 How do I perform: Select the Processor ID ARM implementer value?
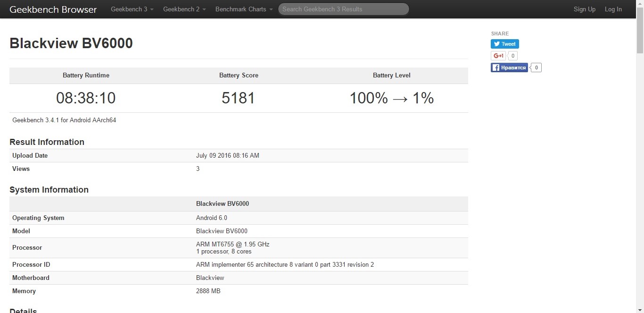[x=285, y=264]
